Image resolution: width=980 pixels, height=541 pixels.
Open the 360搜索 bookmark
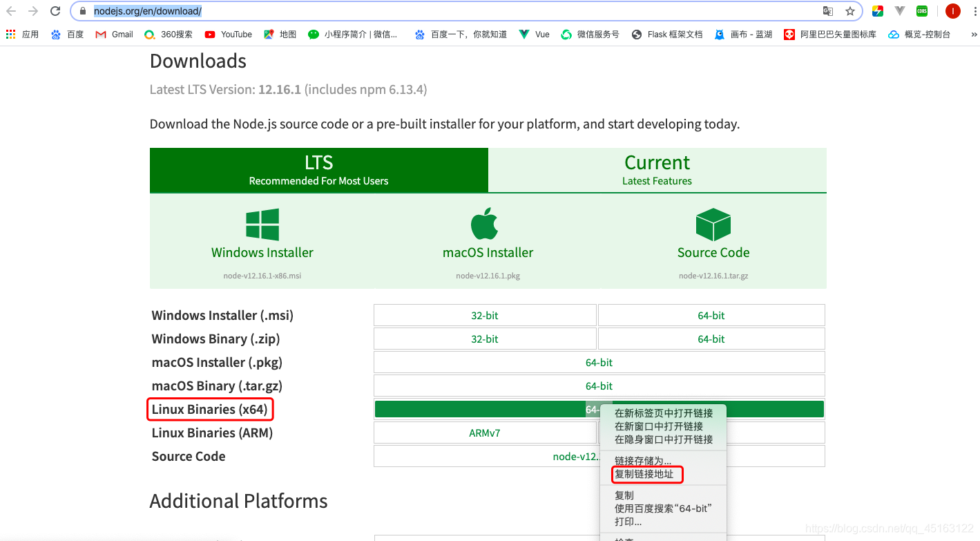coord(169,34)
